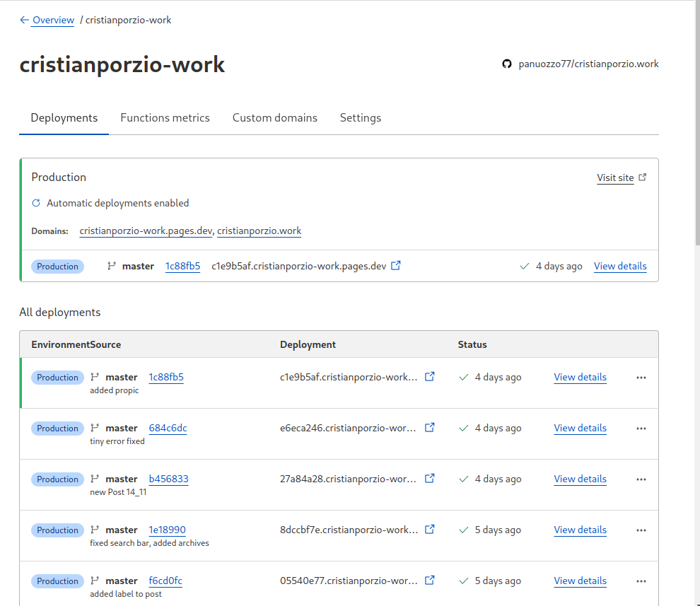The height and width of the screenshot is (606, 700).
Task: Open cristianporzio-work.pages.dev domain link
Action: [x=146, y=231]
